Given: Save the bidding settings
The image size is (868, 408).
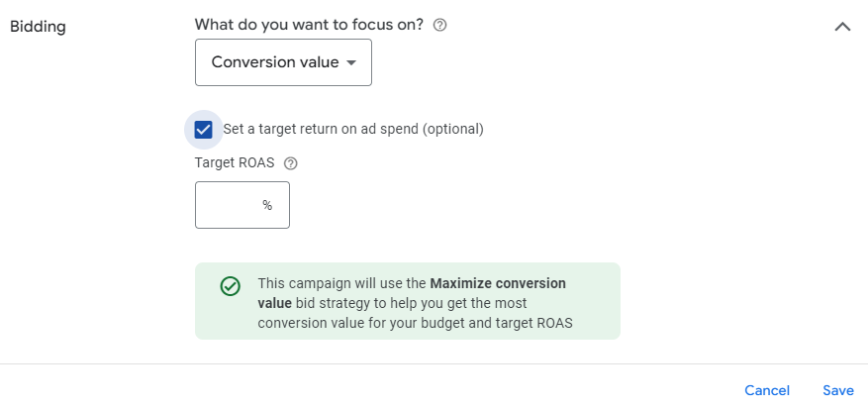Looking at the screenshot, I should tap(838, 390).
